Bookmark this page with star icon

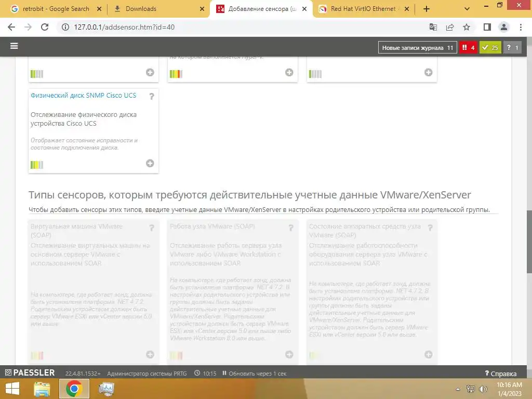(467, 27)
